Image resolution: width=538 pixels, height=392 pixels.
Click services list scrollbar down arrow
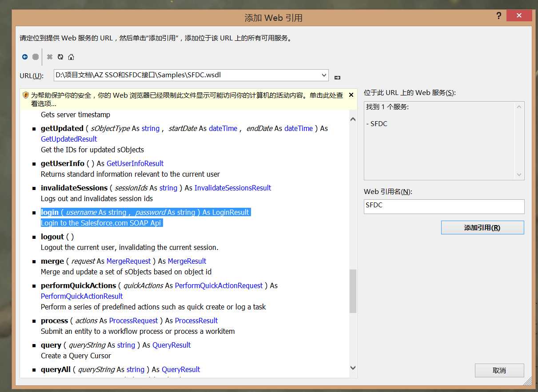(519, 174)
